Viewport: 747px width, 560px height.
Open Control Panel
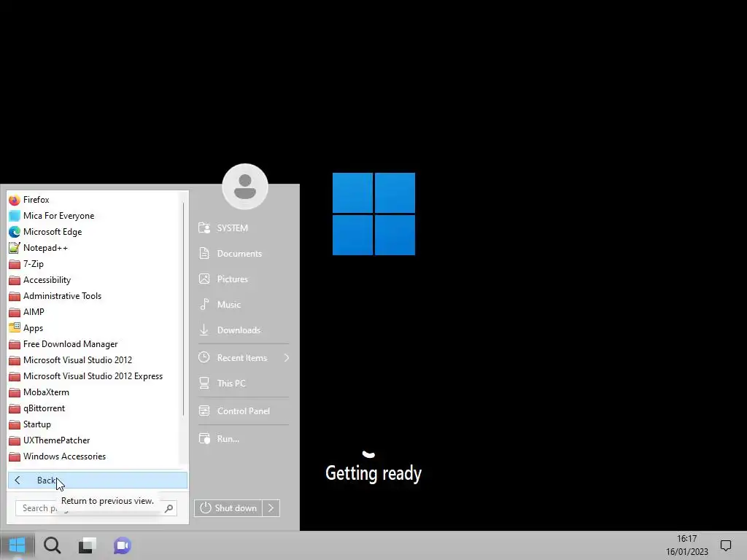click(x=244, y=411)
